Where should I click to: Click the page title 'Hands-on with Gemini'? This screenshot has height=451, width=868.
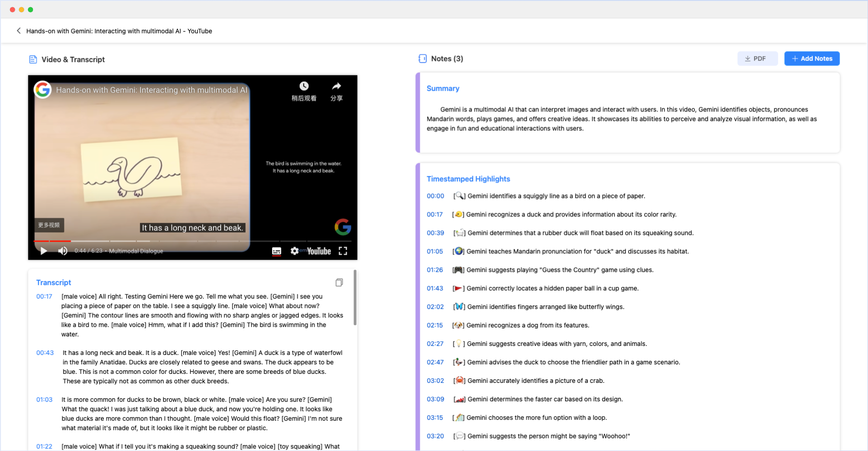(119, 31)
